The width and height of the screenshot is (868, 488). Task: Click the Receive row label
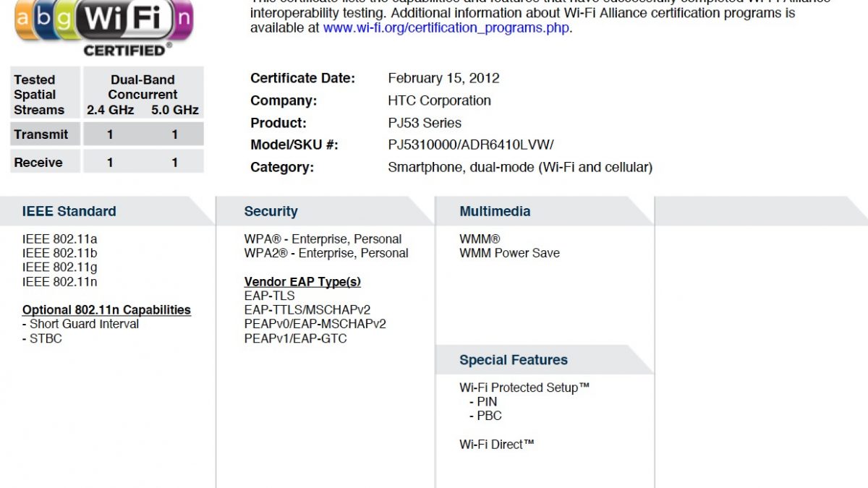click(x=38, y=163)
